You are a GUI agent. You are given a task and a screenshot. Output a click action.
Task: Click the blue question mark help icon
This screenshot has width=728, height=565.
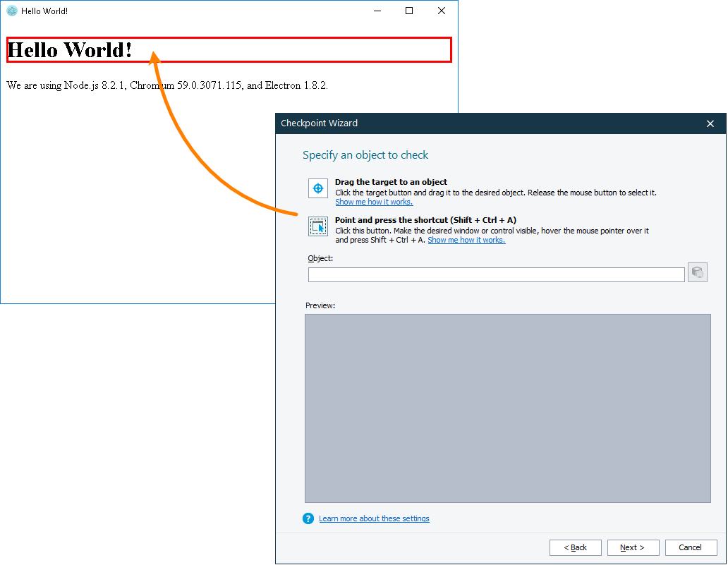[308, 518]
